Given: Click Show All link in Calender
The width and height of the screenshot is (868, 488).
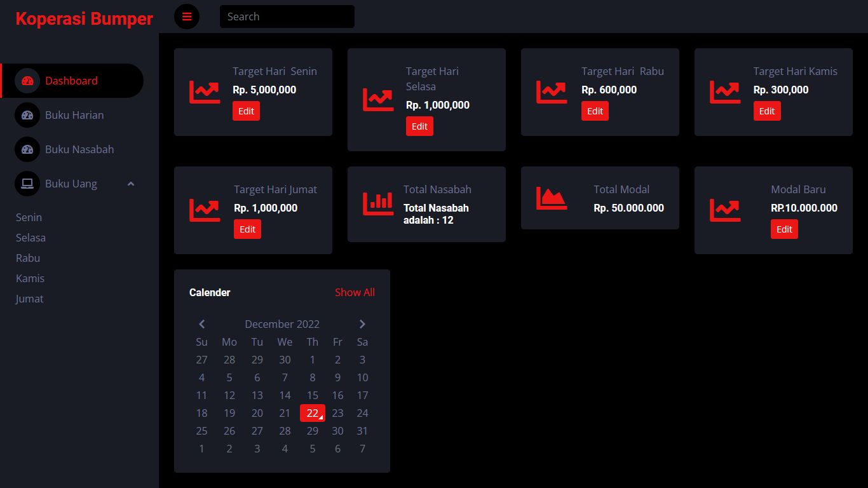Looking at the screenshot, I should pos(355,292).
